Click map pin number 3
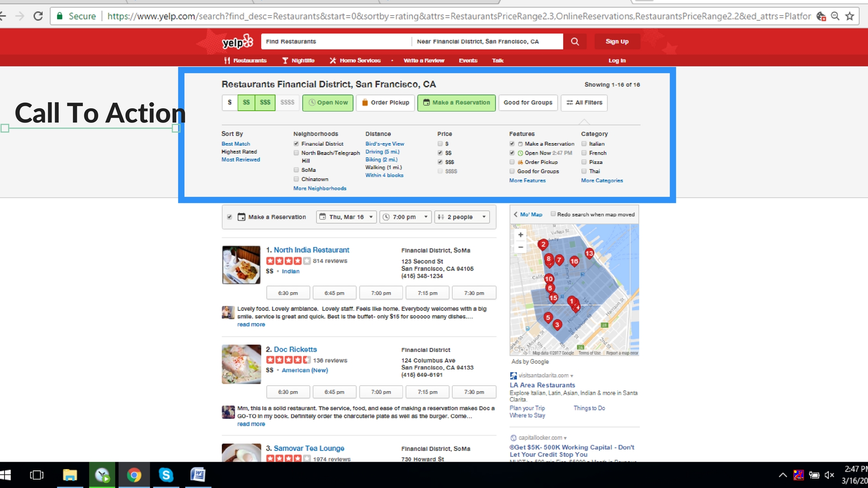Viewport: 868px width, 488px height. (557, 324)
